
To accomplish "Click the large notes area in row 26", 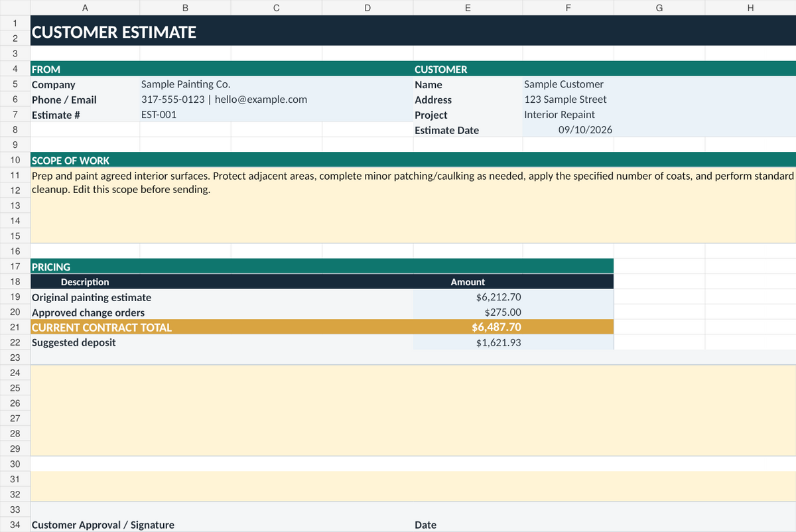I will pyautogui.click(x=413, y=411).
